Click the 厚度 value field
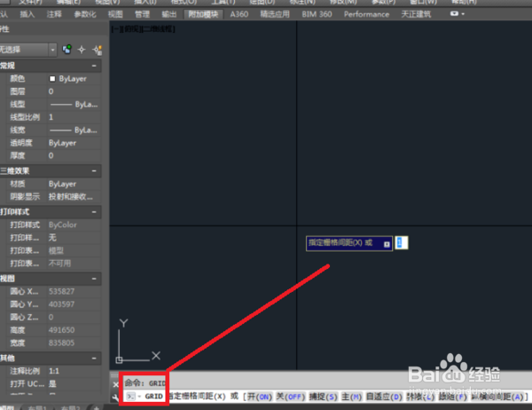This screenshot has height=410, width=532. (x=74, y=155)
